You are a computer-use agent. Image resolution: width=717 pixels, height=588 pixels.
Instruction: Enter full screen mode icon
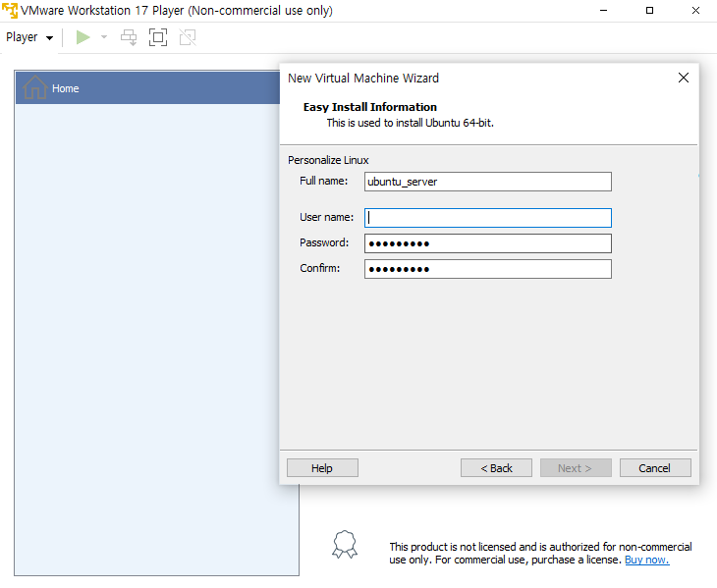(x=158, y=37)
